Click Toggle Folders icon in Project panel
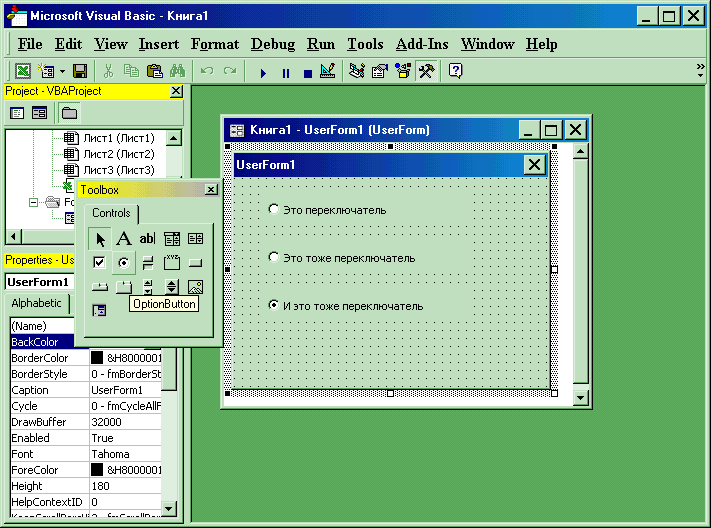 coord(69,113)
